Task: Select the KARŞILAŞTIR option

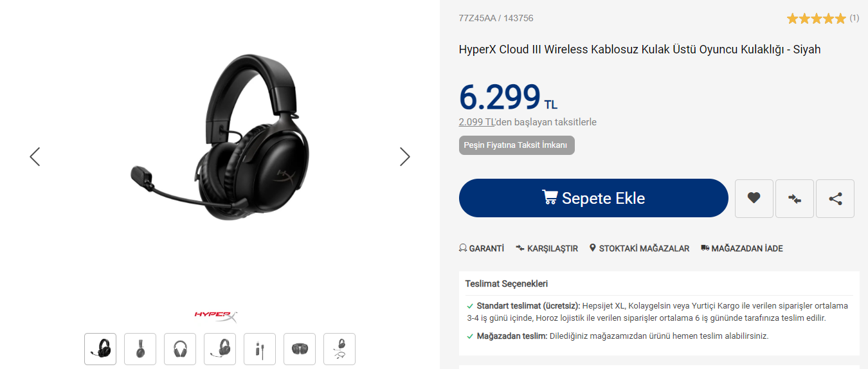Action: click(547, 248)
